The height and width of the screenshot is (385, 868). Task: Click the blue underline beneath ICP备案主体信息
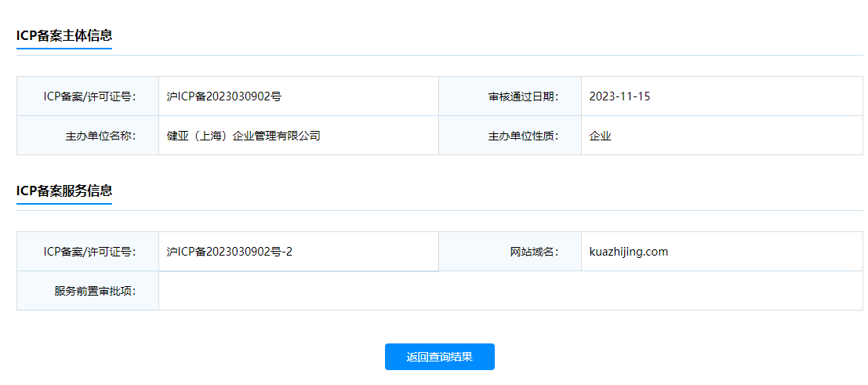(64, 49)
